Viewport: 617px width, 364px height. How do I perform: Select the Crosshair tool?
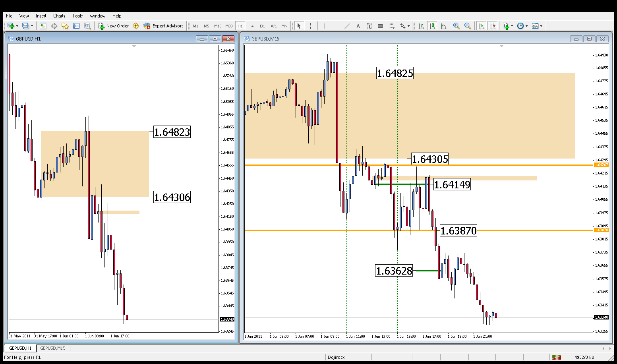coord(311,26)
